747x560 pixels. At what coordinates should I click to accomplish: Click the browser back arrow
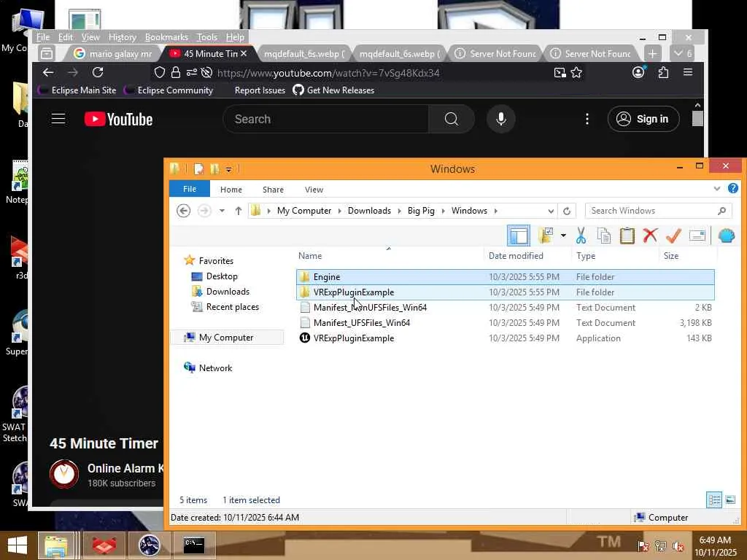pyautogui.click(x=47, y=72)
